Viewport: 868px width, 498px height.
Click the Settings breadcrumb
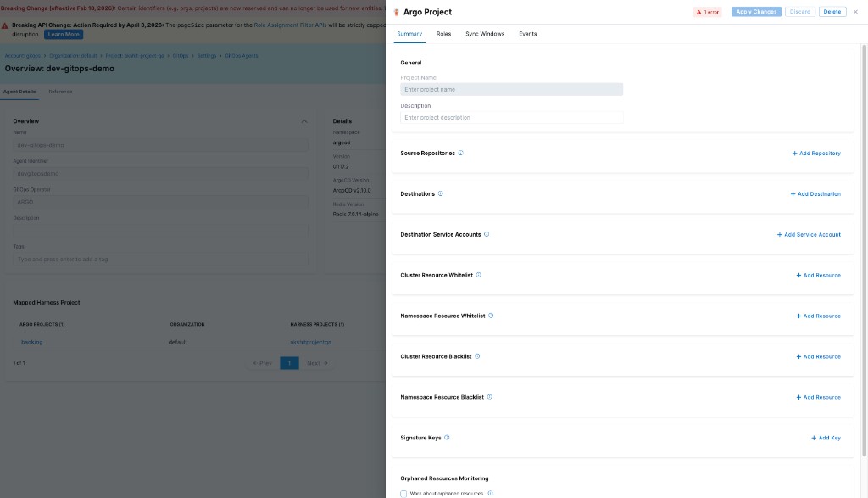point(207,56)
